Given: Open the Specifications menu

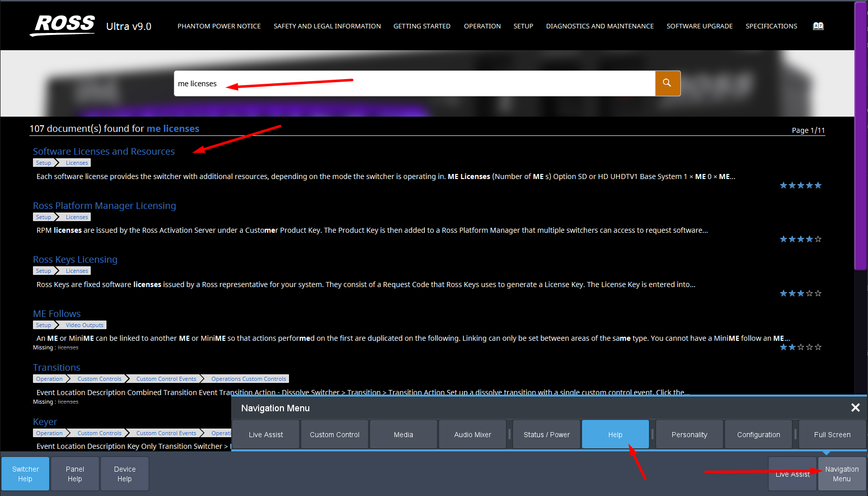Looking at the screenshot, I should click(x=771, y=26).
